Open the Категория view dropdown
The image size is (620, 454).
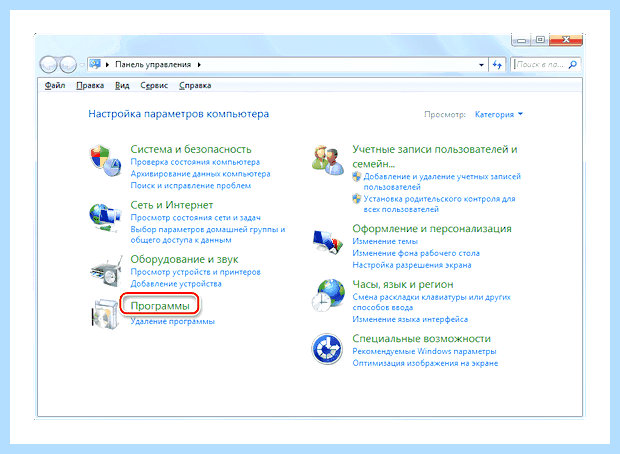[x=499, y=114]
